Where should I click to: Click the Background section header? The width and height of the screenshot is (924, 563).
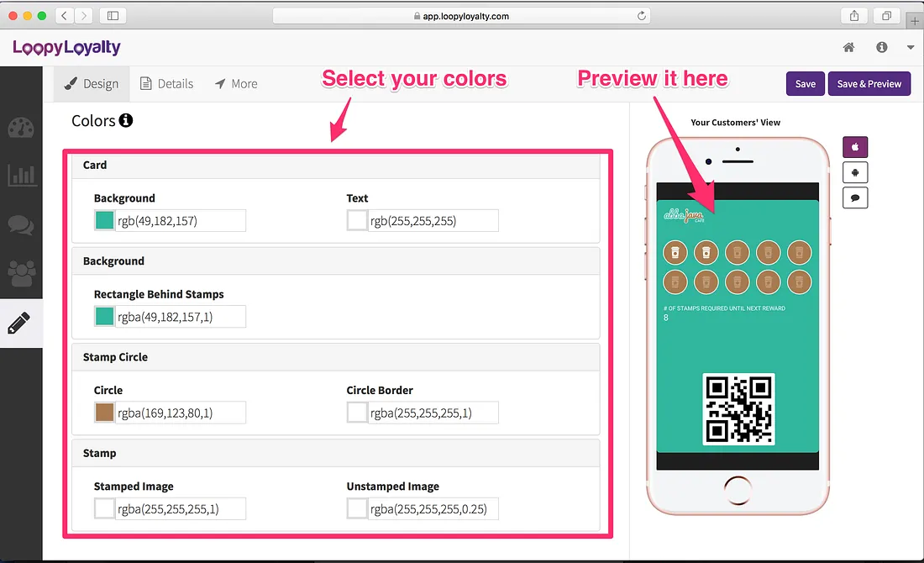point(336,261)
